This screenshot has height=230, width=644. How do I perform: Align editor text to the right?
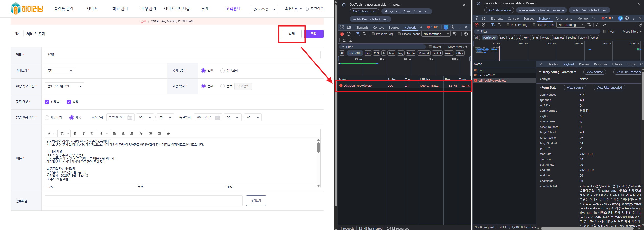pyautogui.click(x=132, y=133)
